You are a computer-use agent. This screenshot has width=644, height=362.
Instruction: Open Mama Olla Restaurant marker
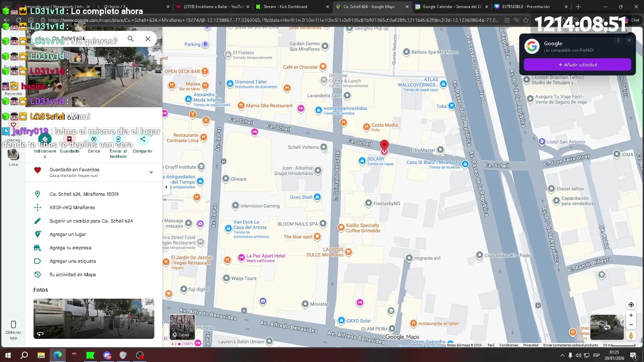point(241,106)
